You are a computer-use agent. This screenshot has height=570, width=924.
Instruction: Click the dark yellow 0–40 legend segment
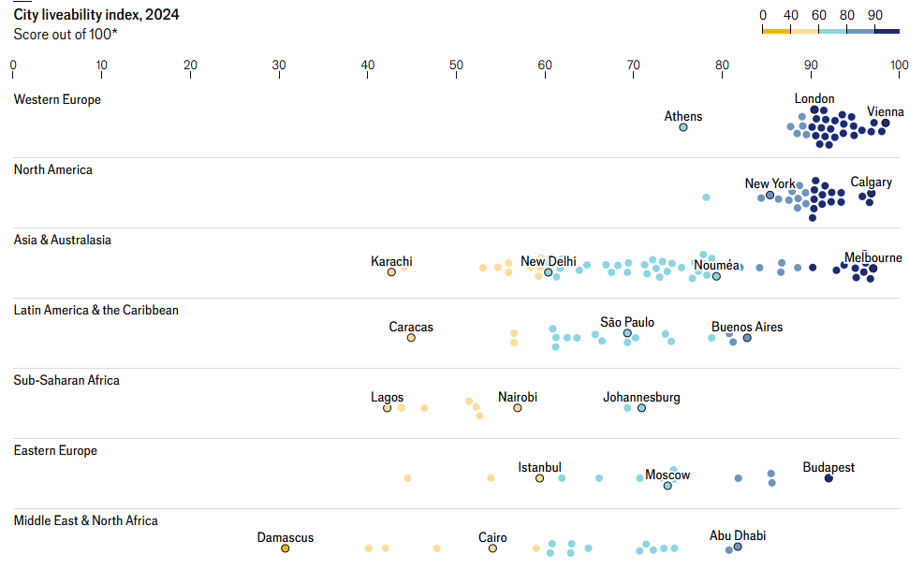tap(776, 31)
